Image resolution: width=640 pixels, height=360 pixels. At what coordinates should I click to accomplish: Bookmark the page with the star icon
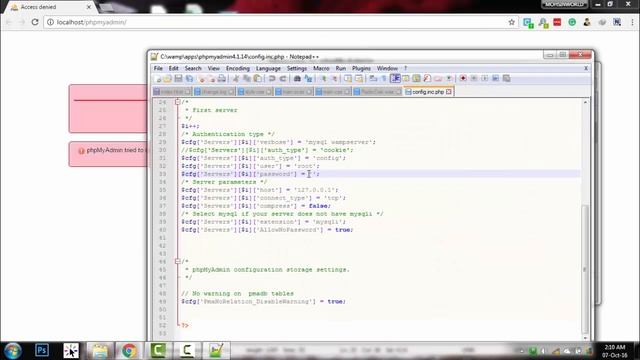coord(511,22)
